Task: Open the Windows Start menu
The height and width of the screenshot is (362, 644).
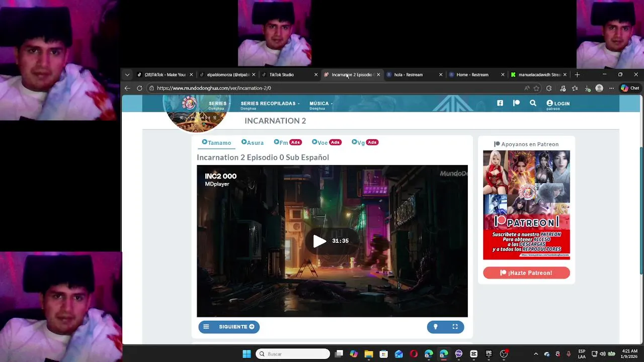Action: click(x=247, y=354)
